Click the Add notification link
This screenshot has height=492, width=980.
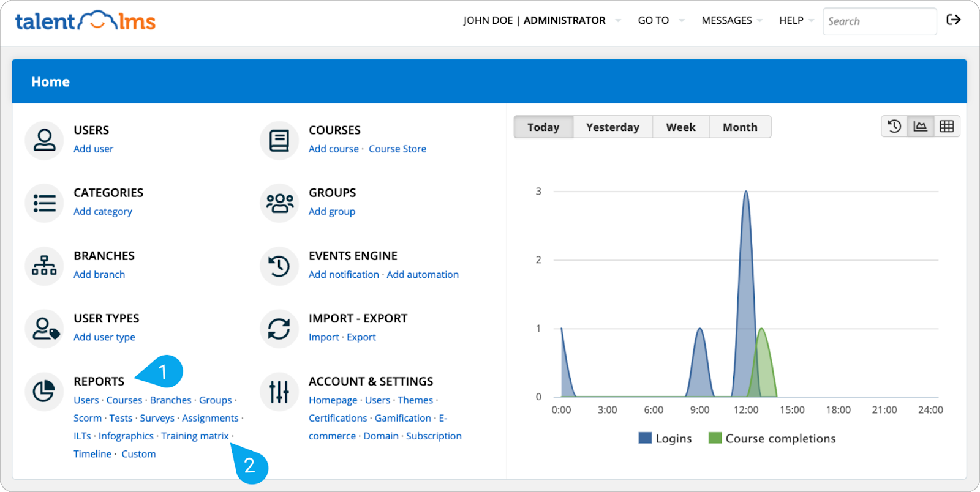tap(344, 274)
